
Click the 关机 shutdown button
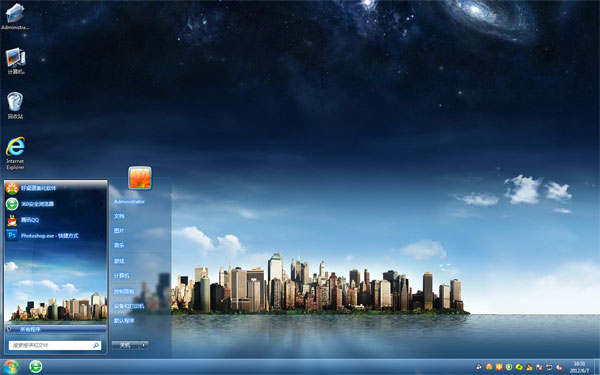point(126,345)
